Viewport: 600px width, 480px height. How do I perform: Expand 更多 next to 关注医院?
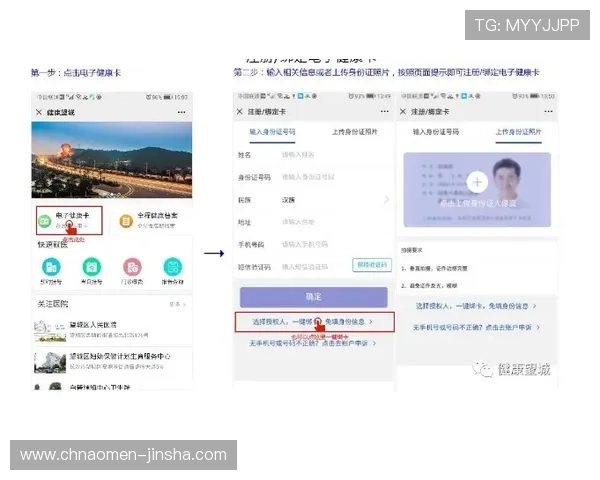(x=178, y=305)
